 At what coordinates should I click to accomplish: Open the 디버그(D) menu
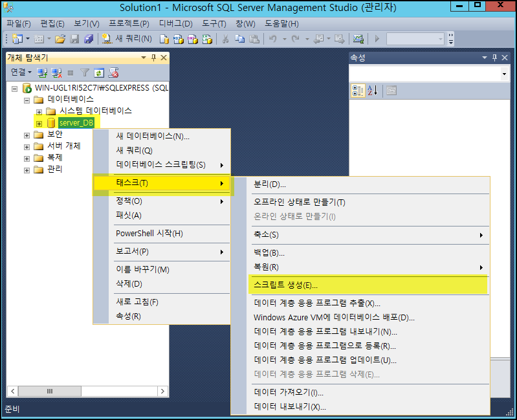point(176,24)
